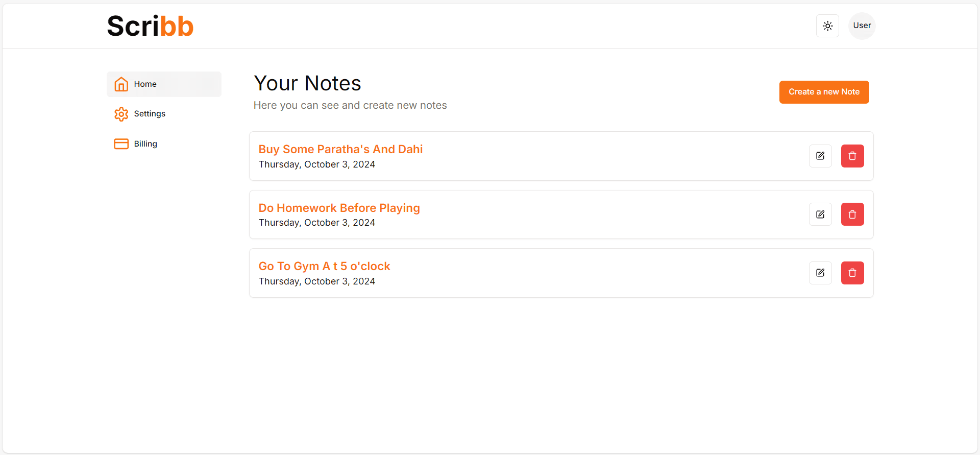Click the Scribb logo

point(150,26)
